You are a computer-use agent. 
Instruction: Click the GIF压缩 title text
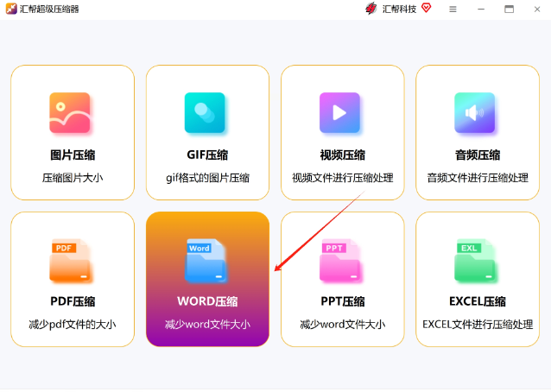207,155
